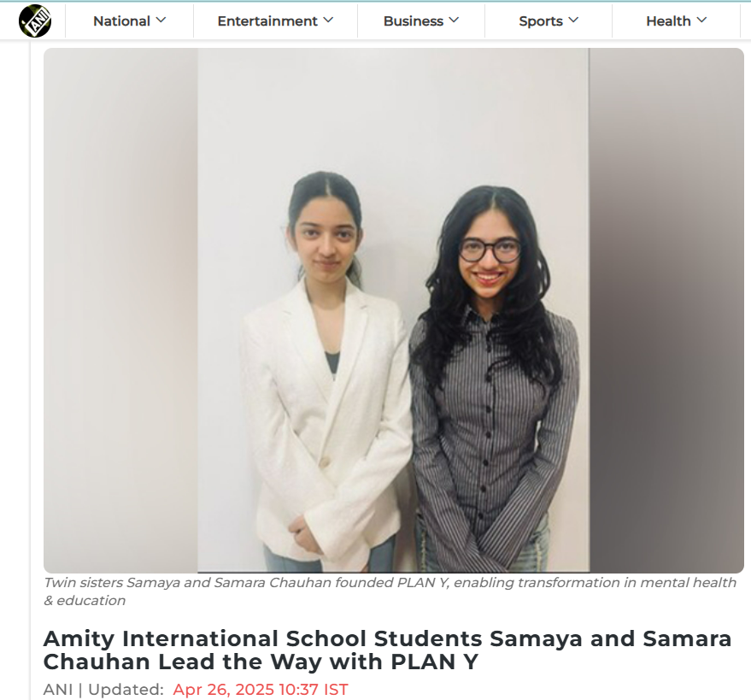The height and width of the screenshot is (700, 751).
Task: Expand the chevron beside Entertainment
Action: click(x=328, y=21)
